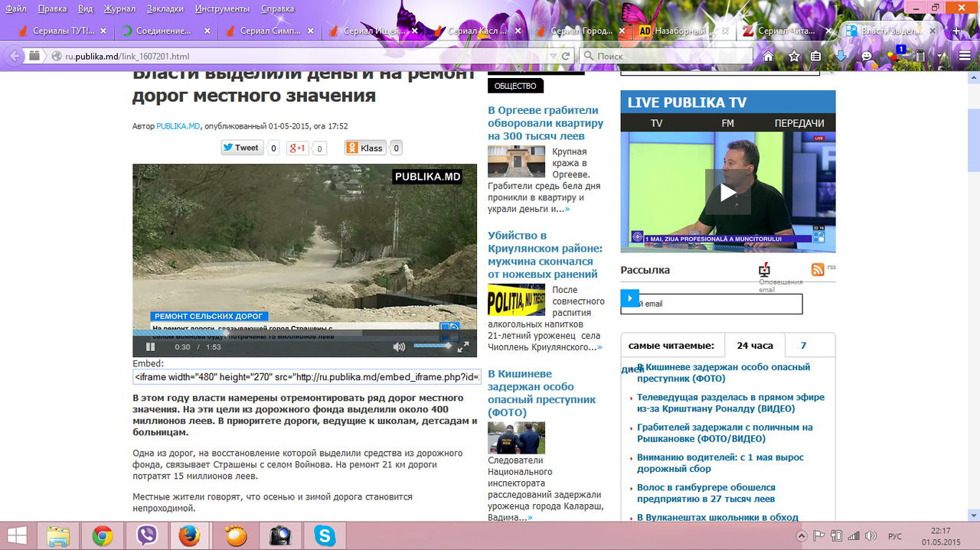Open the Инструменты menu
Image resolution: width=980 pixels, height=550 pixels.
point(222,8)
